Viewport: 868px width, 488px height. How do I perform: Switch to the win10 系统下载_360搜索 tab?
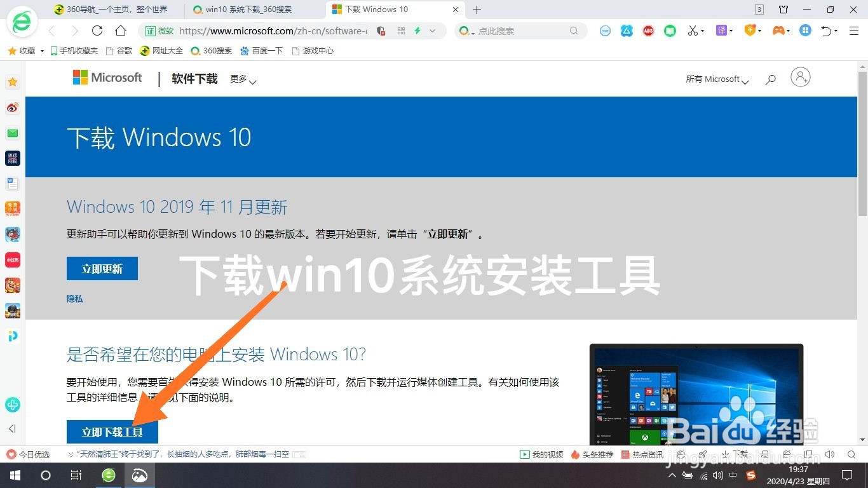(x=255, y=10)
